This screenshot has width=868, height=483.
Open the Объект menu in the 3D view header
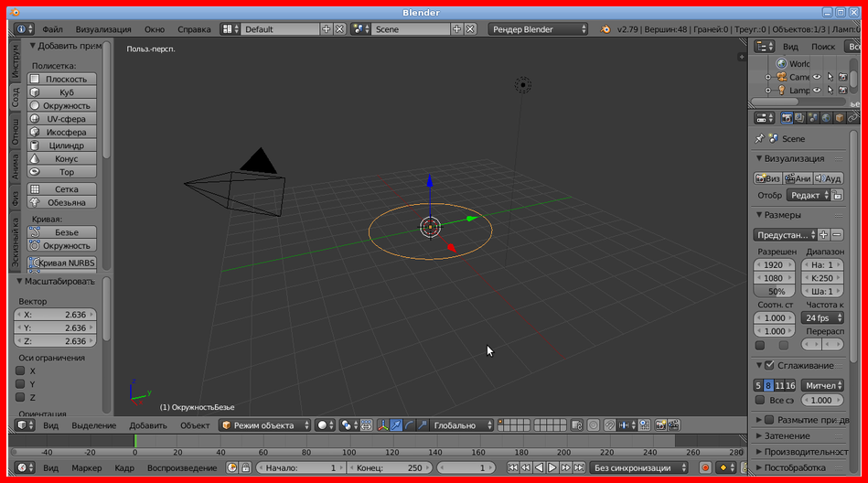click(195, 425)
